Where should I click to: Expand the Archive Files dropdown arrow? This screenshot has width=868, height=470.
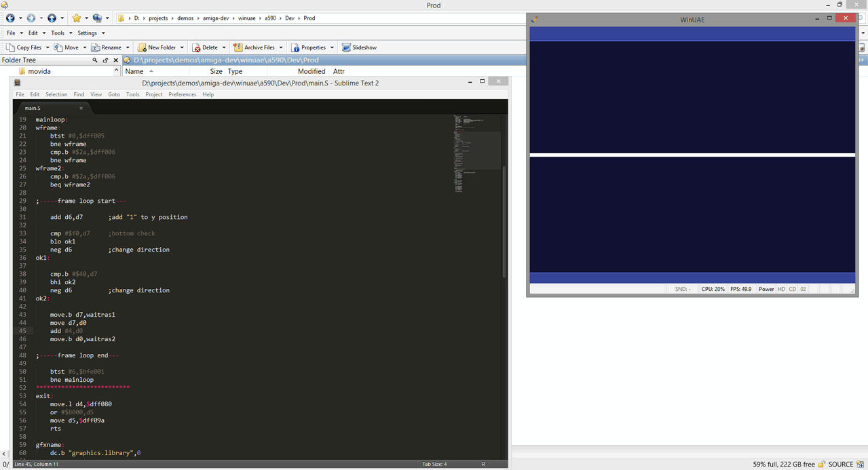coord(280,47)
